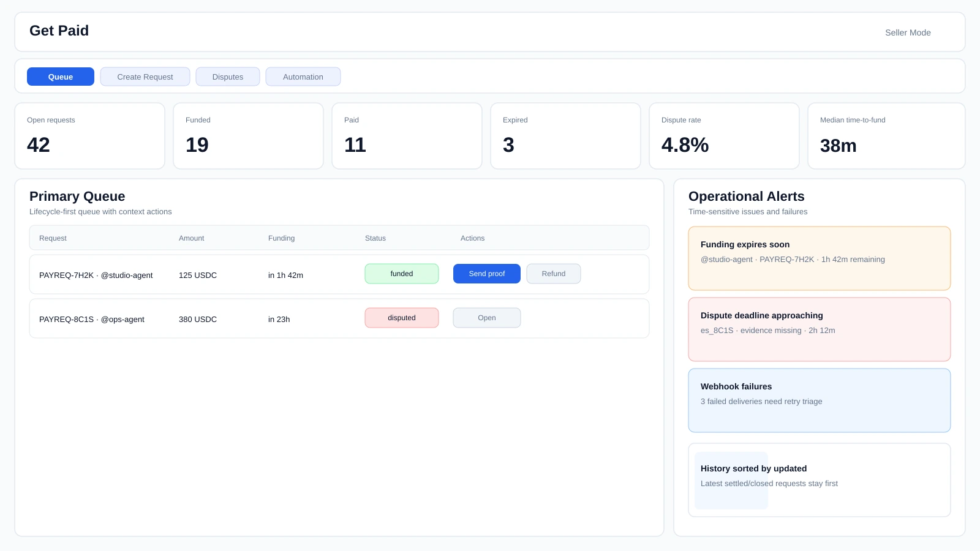Click '@studio-agent · PAYREQ-7H2K · 1h 42m remaining' text
Image resolution: width=980 pixels, height=551 pixels.
coord(793,260)
